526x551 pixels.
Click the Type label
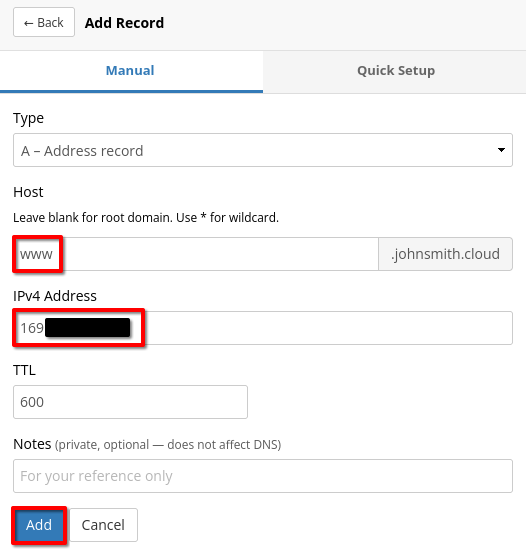[28, 118]
